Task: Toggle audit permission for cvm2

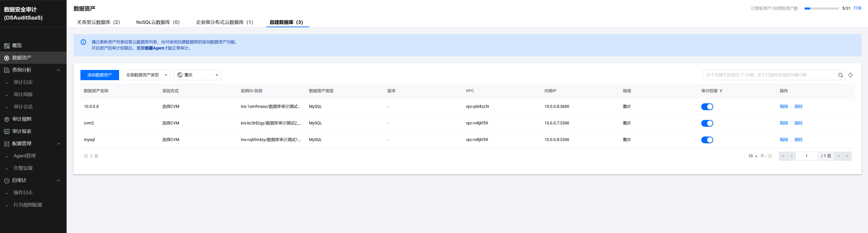Action: pos(707,123)
